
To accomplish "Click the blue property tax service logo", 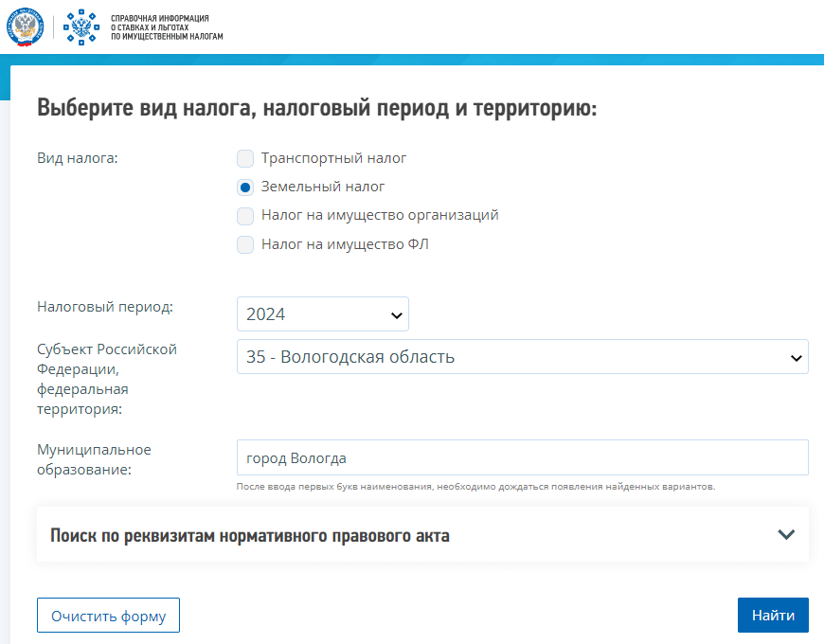I will [81, 27].
